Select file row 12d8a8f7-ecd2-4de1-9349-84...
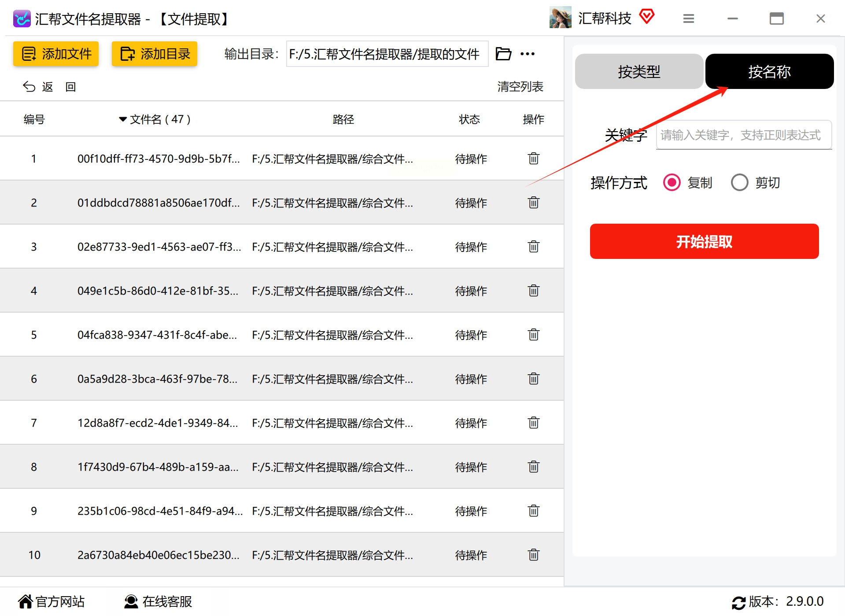The image size is (845, 616). pyautogui.click(x=282, y=423)
